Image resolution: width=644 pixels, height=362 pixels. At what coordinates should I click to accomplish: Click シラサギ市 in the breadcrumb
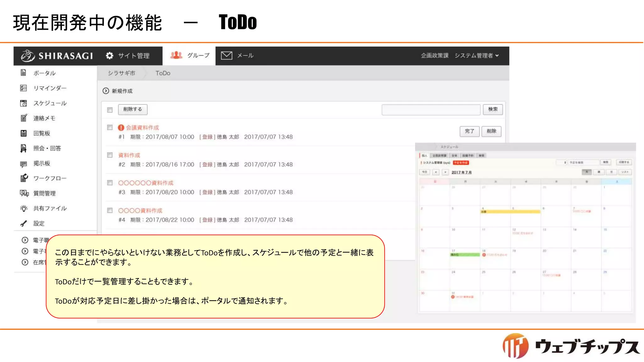pyautogui.click(x=121, y=73)
